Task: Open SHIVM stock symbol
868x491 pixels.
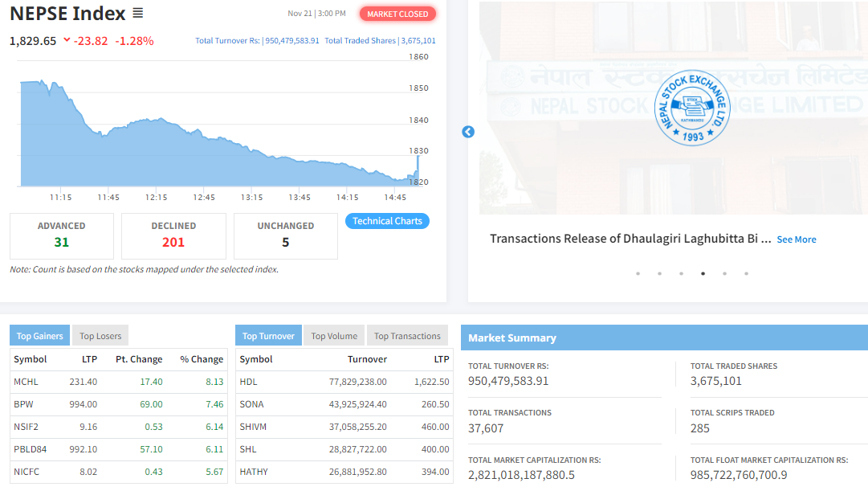Action: 253,427
